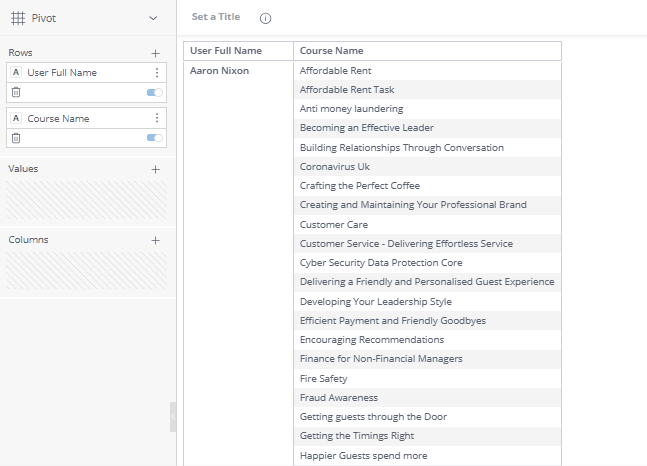The height and width of the screenshot is (466, 647).
Task: Click the Course Name column header
Action: click(x=332, y=51)
